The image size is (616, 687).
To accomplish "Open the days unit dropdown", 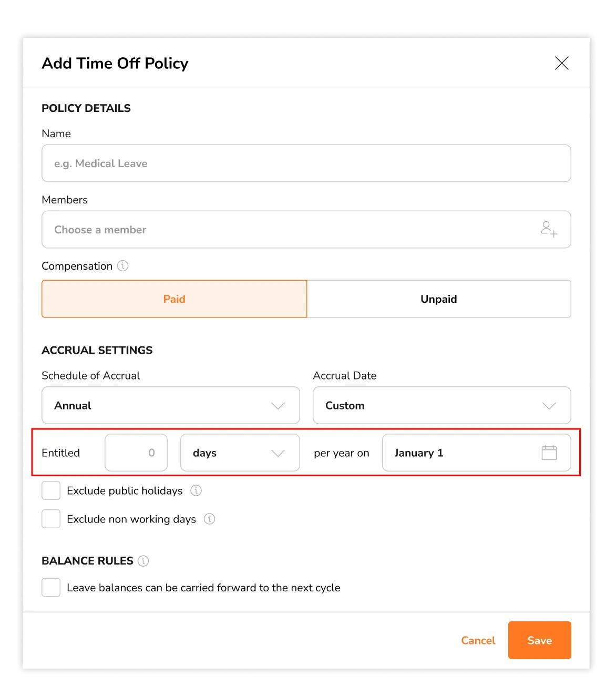I will 240,453.
